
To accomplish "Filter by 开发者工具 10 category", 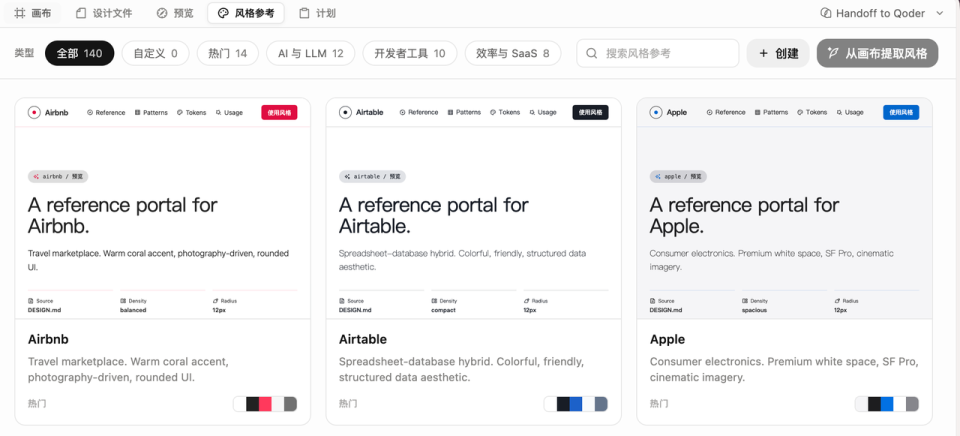I will coord(410,53).
